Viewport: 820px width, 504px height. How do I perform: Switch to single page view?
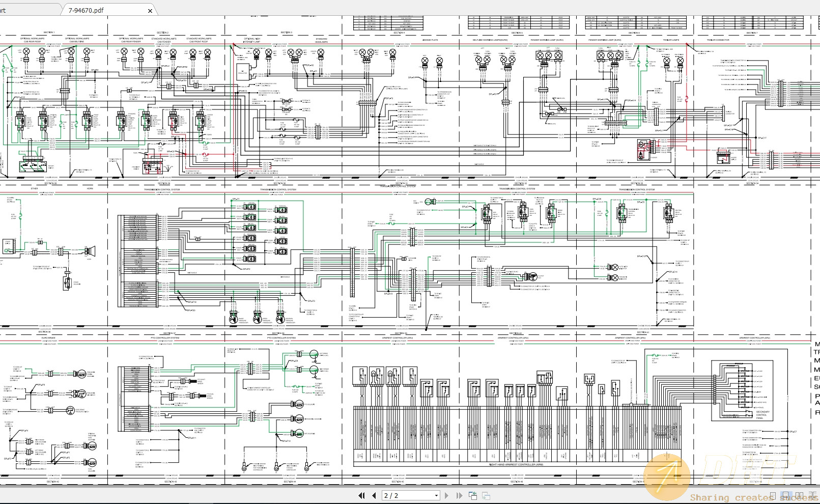773,495
